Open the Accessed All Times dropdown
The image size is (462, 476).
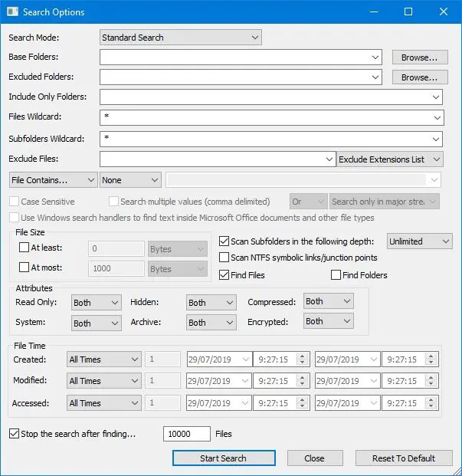pyautogui.click(x=104, y=403)
